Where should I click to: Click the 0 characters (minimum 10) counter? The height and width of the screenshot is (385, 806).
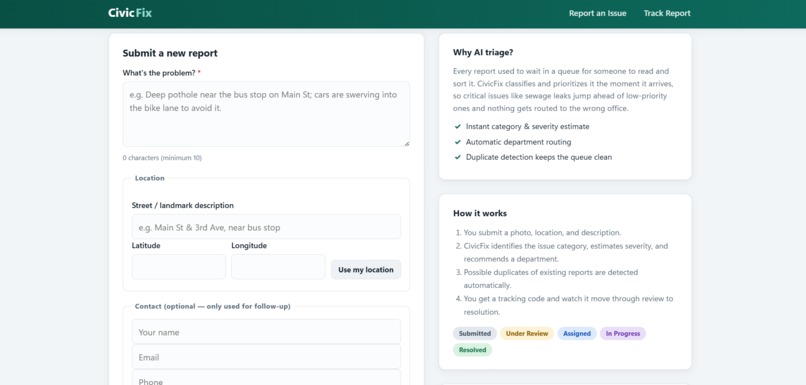point(162,158)
